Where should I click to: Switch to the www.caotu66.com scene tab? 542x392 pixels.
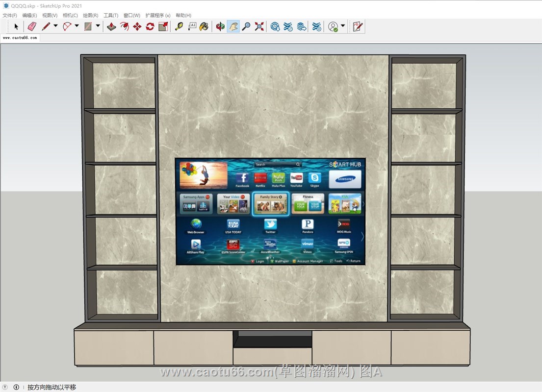(x=20, y=38)
